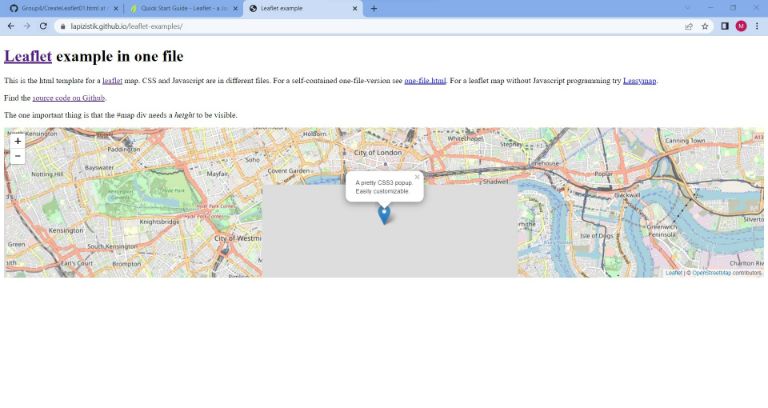Open OpenStreetMap attribution link

(711, 272)
